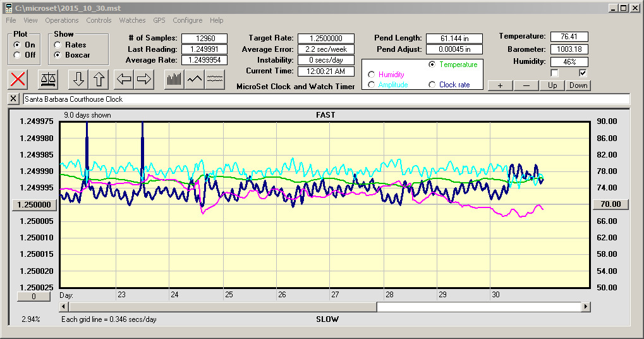Screen dimensions: 644x339
Task: Click the small X beside clock name
Action: tap(13, 99)
